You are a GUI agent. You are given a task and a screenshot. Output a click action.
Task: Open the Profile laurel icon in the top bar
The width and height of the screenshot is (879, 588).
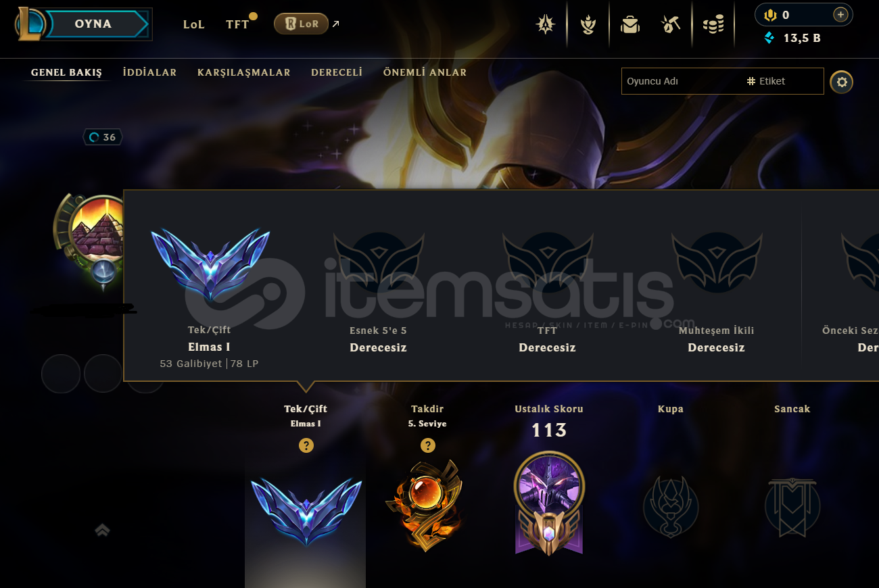(x=588, y=25)
